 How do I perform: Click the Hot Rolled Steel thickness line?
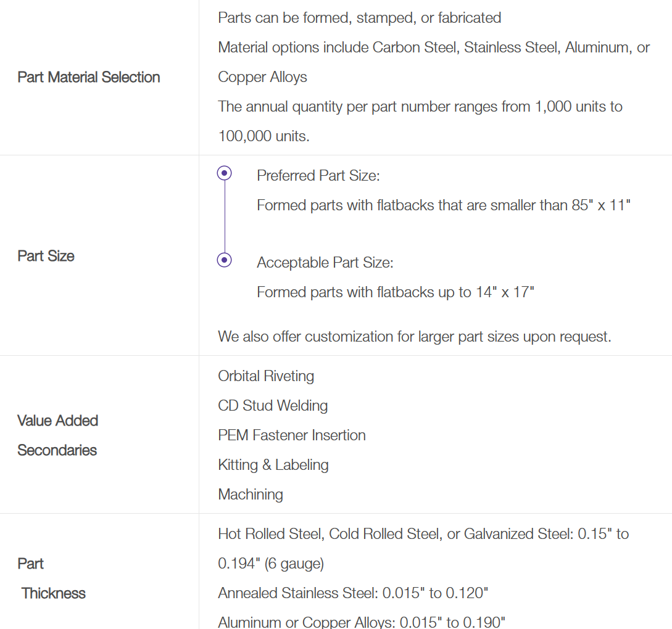[x=423, y=534]
